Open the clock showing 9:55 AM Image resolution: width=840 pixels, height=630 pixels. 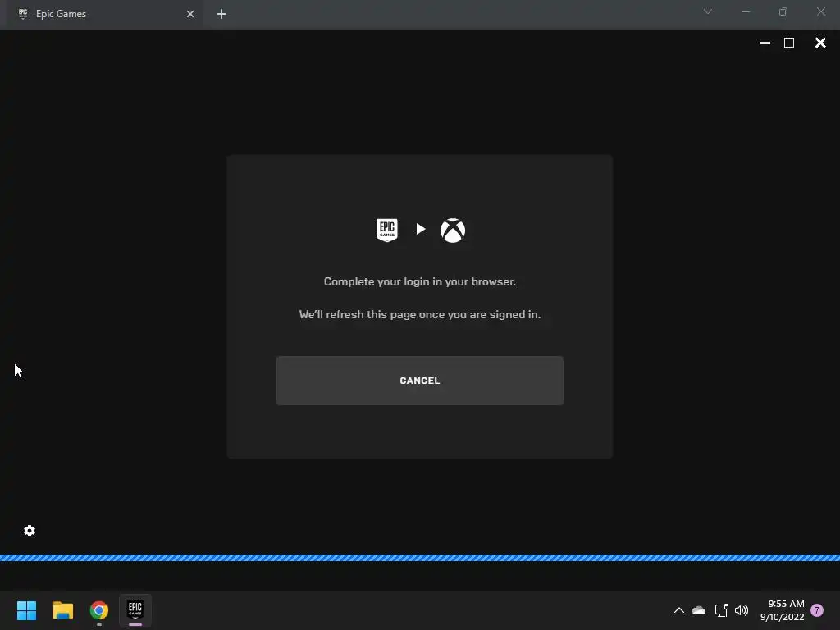[x=782, y=610]
